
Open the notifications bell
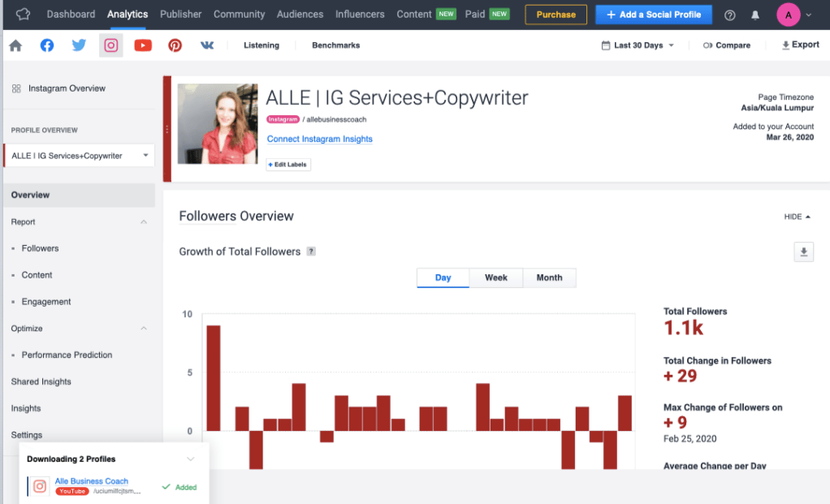pos(755,15)
